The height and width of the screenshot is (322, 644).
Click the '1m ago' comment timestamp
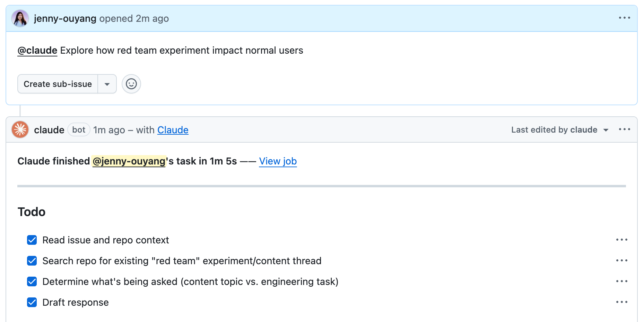[109, 130]
